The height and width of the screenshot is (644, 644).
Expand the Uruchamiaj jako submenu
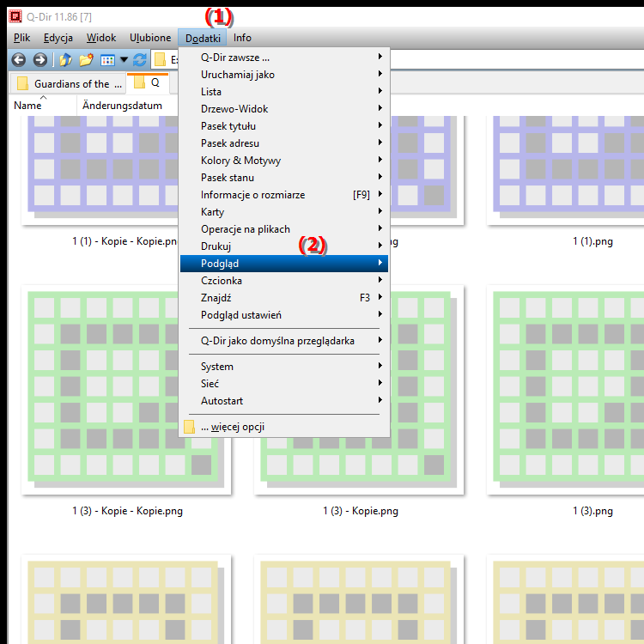pyautogui.click(x=284, y=75)
